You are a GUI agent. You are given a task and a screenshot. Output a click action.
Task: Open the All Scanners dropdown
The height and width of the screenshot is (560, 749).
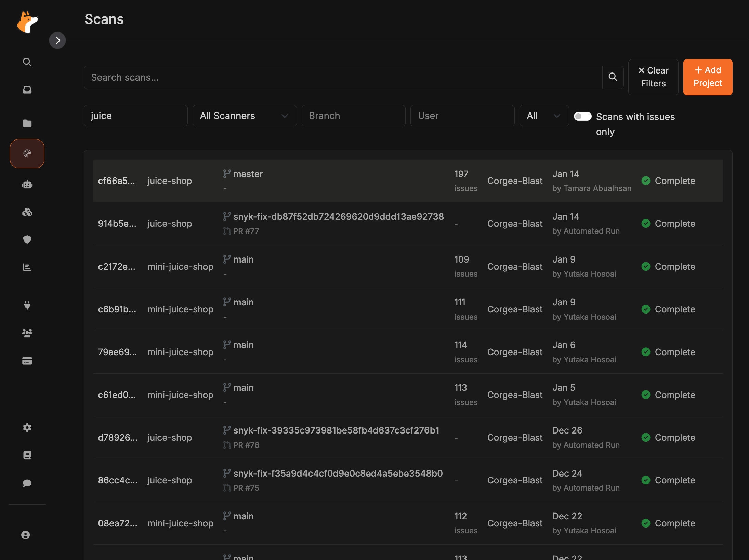tap(245, 116)
